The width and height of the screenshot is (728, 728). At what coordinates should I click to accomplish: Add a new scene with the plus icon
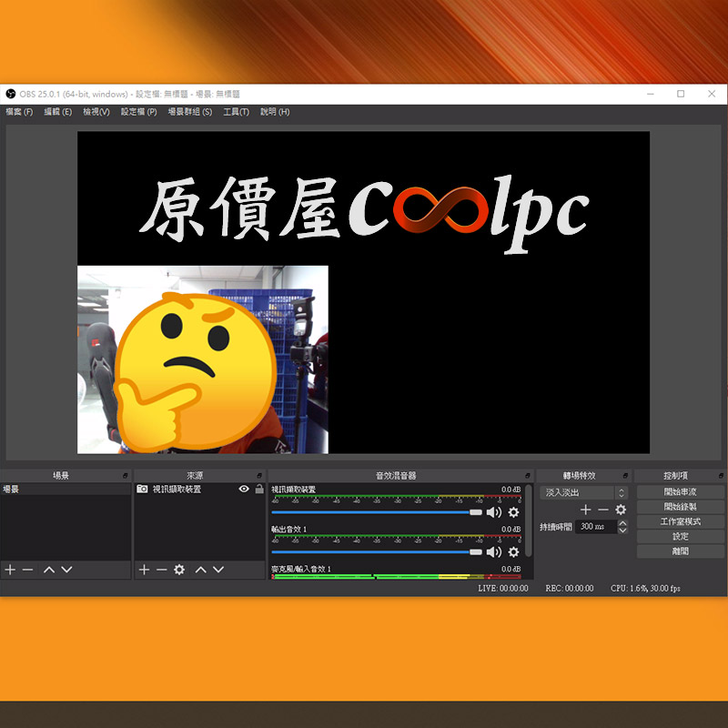pyautogui.click(x=10, y=570)
